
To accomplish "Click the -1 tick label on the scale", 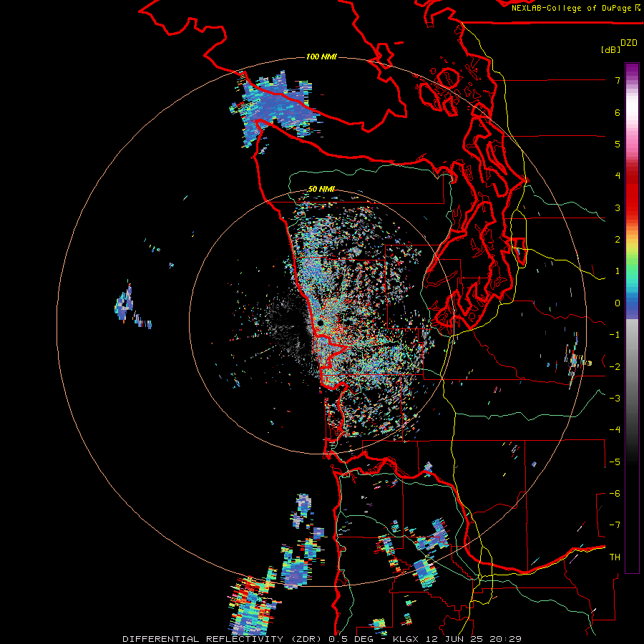I will [615, 335].
